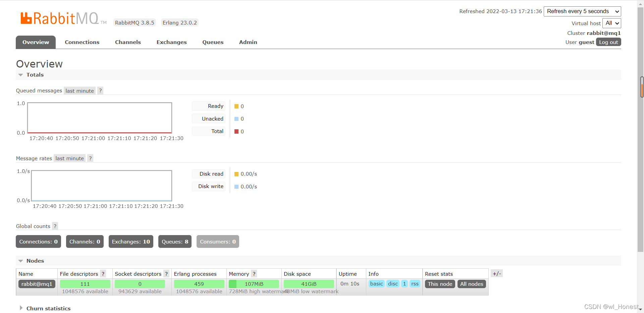Click the 459 Erlang processes bar

[x=199, y=284]
